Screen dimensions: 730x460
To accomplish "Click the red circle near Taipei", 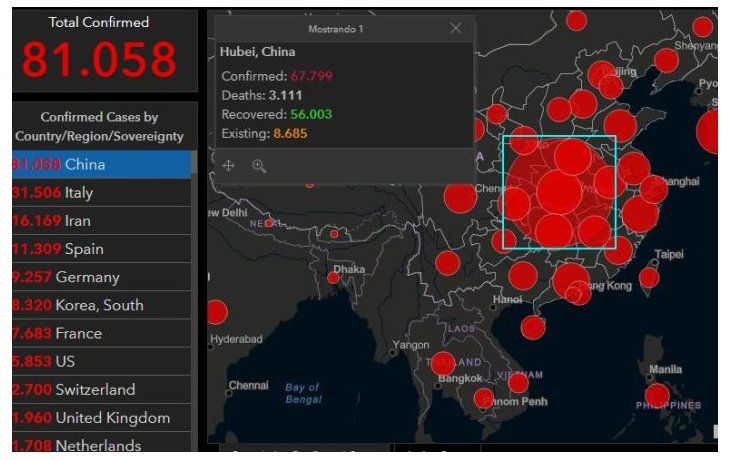I will (649, 277).
